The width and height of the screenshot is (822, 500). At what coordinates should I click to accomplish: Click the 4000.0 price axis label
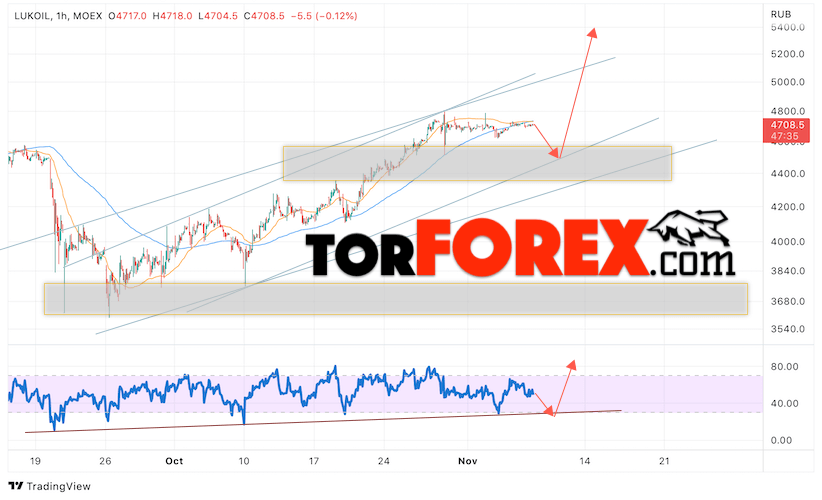point(787,242)
